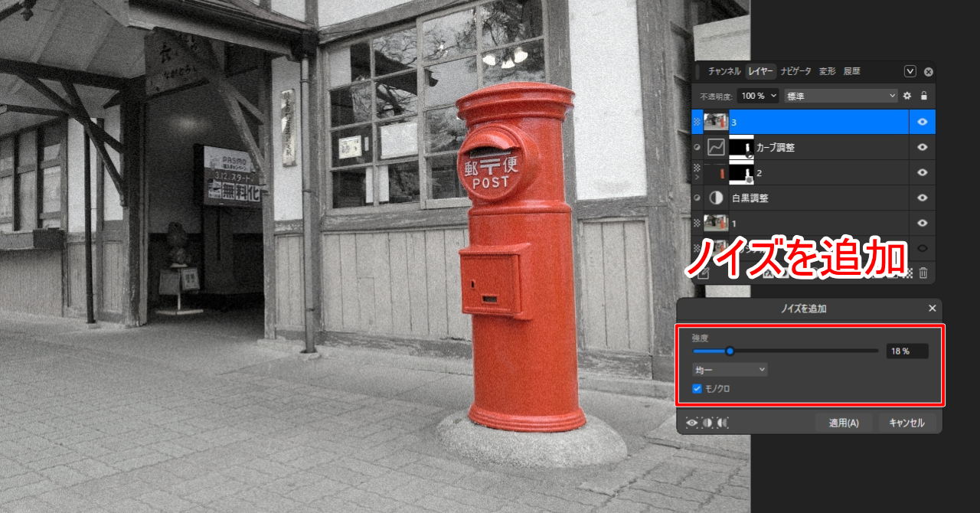This screenshot has height=513, width=980.
Task: Open the 均一 noise type dropdown
Action: point(730,370)
